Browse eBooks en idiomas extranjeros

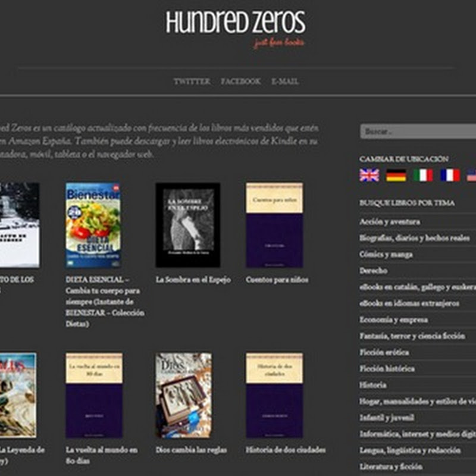pos(409,303)
